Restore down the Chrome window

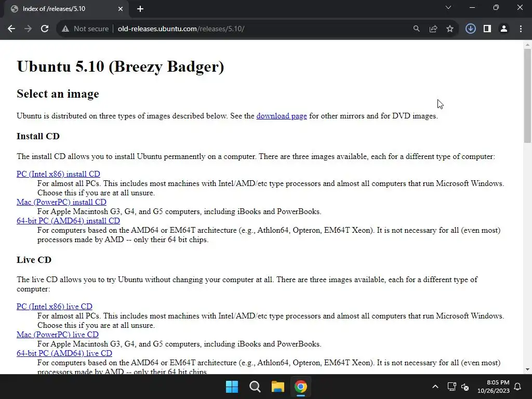[496, 7]
